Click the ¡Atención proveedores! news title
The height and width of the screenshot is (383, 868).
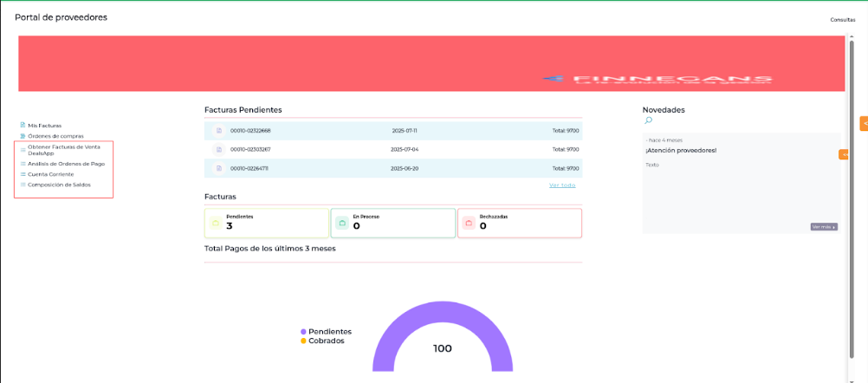pos(681,151)
